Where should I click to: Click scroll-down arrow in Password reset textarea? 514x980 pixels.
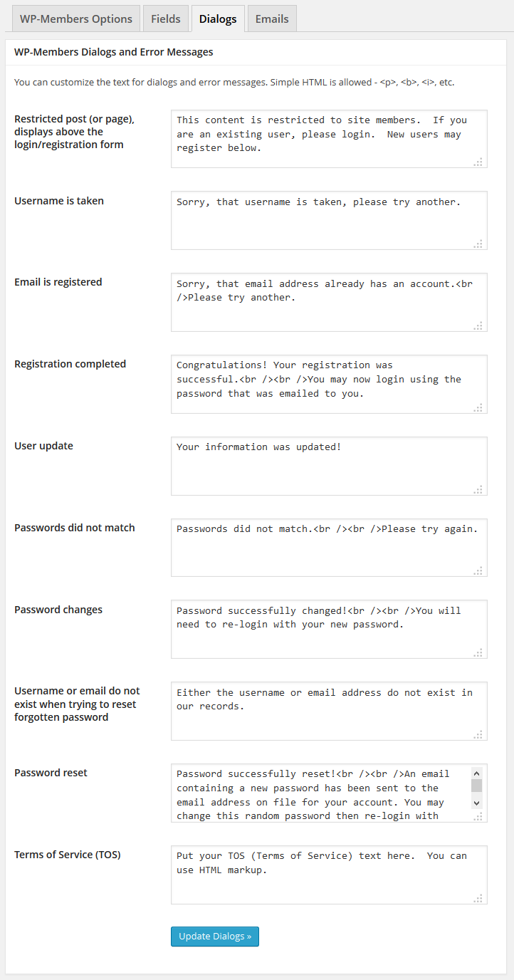477,803
